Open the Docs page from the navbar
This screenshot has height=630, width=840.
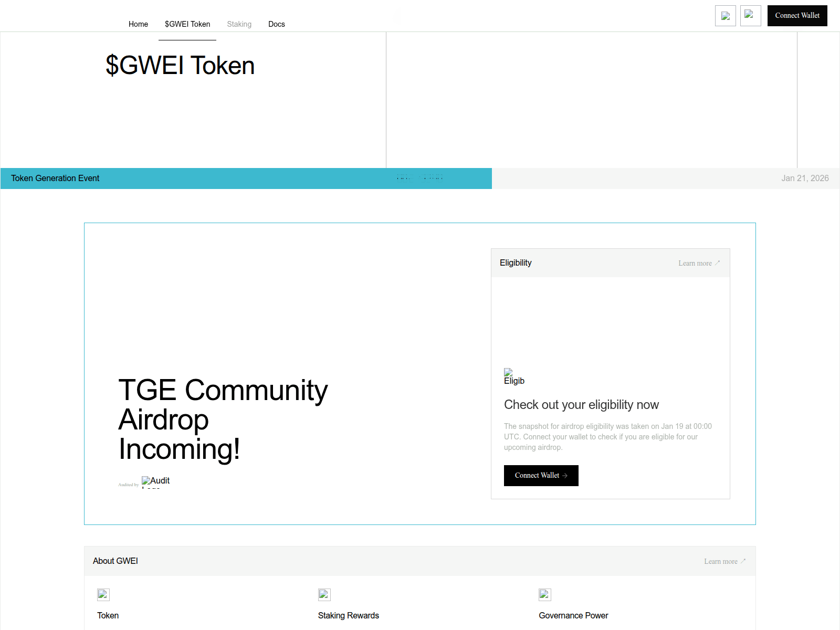(277, 24)
